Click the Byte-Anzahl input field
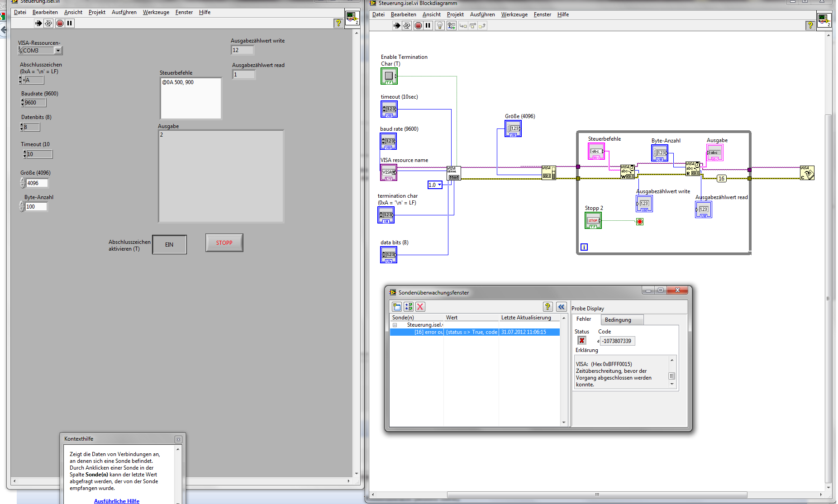The height and width of the screenshot is (504, 838). [36, 207]
